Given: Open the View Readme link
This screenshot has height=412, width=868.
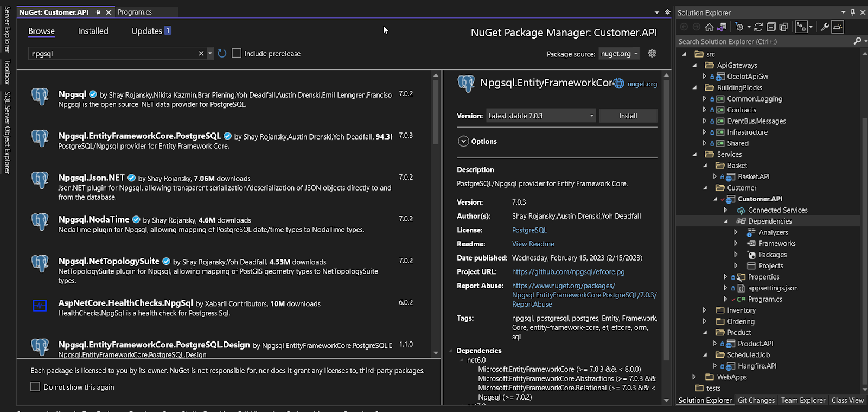Looking at the screenshot, I should pyautogui.click(x=533, y=244).
